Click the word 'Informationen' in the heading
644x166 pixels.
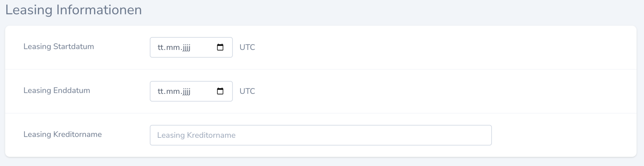point(99,10)
